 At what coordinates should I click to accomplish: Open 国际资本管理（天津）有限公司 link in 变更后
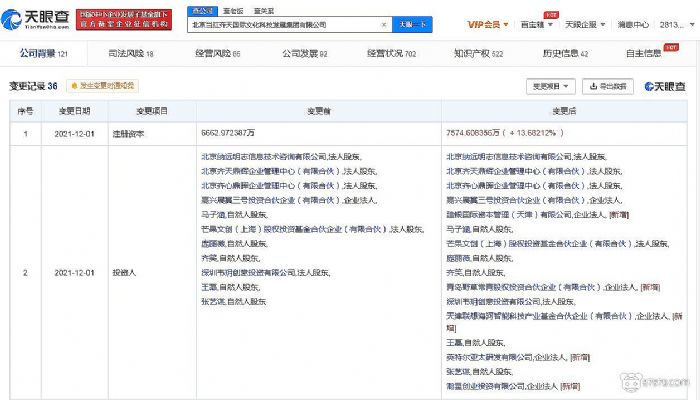click(509, 215)
